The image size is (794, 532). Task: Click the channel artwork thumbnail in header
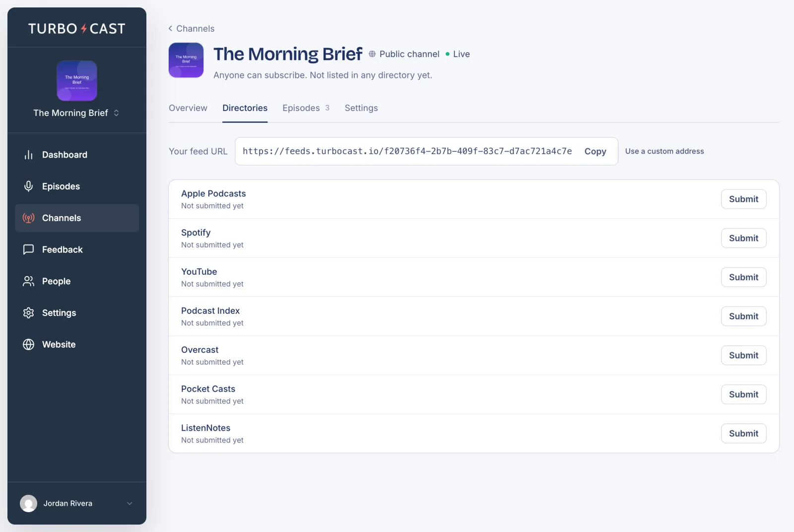pyautogui.click(x=186, y=60)
